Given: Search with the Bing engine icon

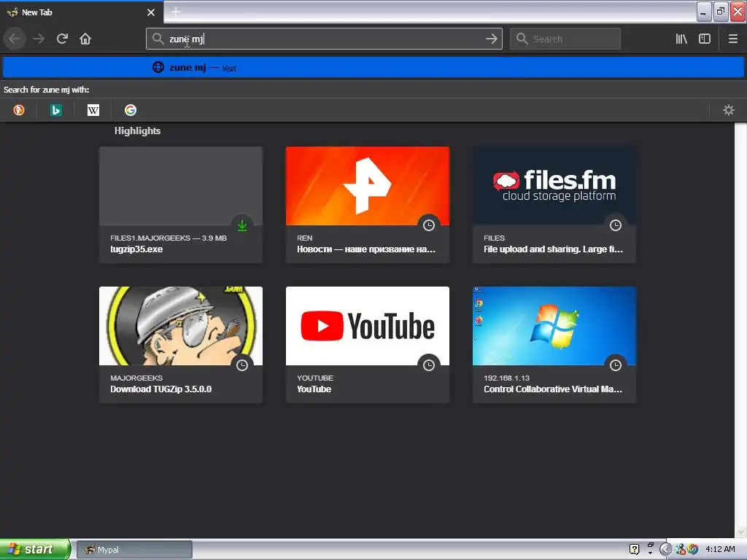Looking at the screenshot, I should 55,110.
